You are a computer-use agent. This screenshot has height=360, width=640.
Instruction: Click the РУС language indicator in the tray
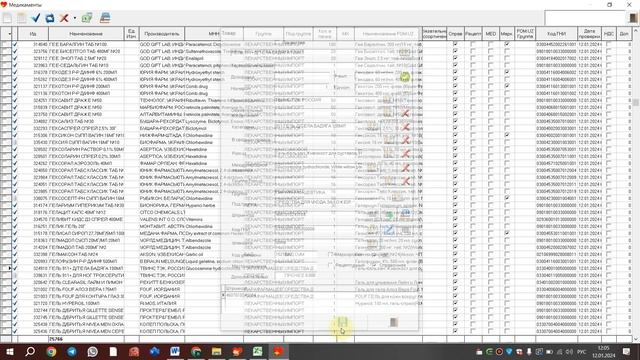(x=582, y=352)
